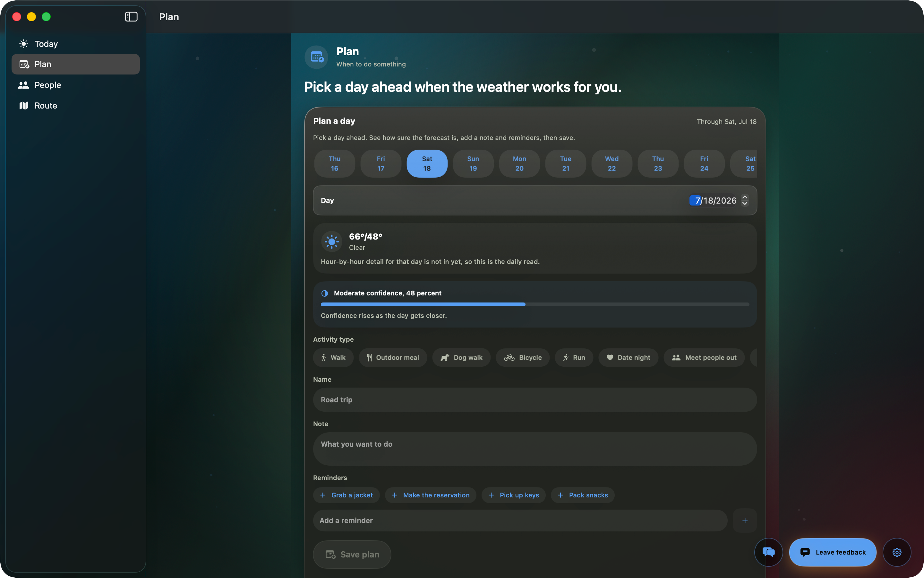924x578 pixels.
Task: Open the Route section
Action: click(76, 106)
